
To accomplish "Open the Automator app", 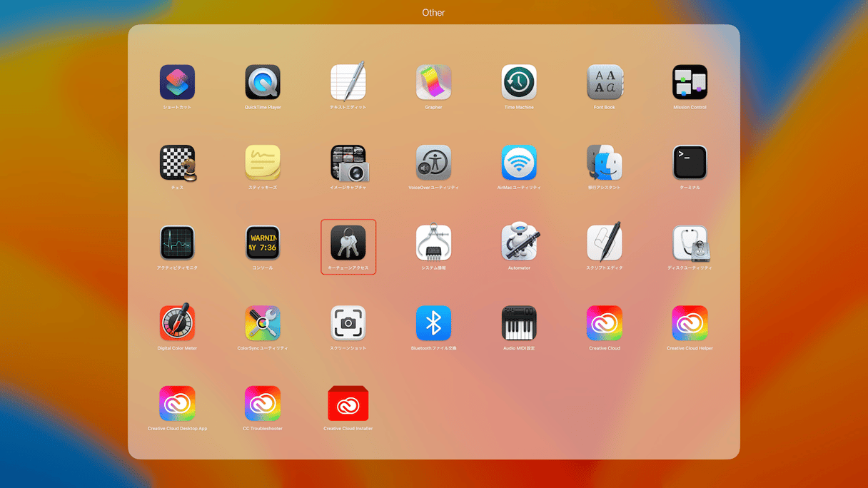I will pos(520,243).
